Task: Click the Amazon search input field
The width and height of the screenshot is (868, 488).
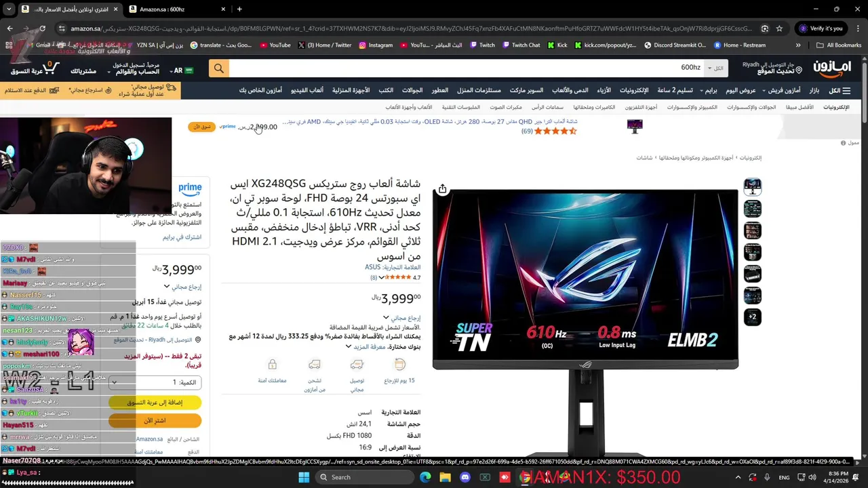Action: [x=468, y=68]
